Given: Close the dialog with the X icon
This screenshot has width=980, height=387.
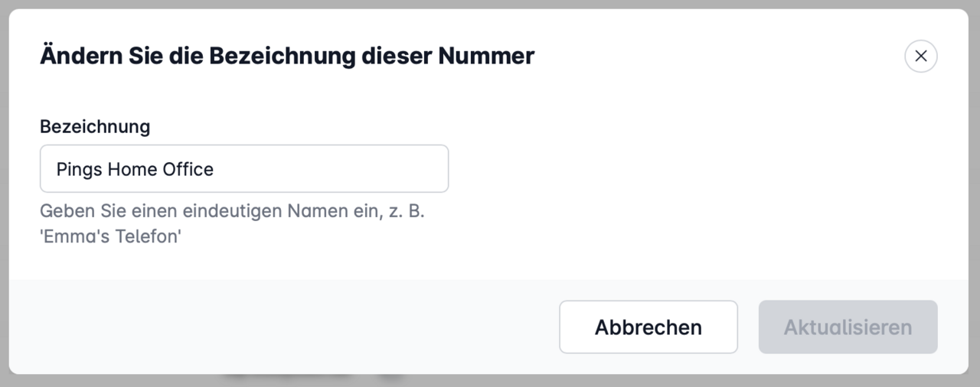Looking at the screenshot, I should pyautogui.click(x=920, y=56).
